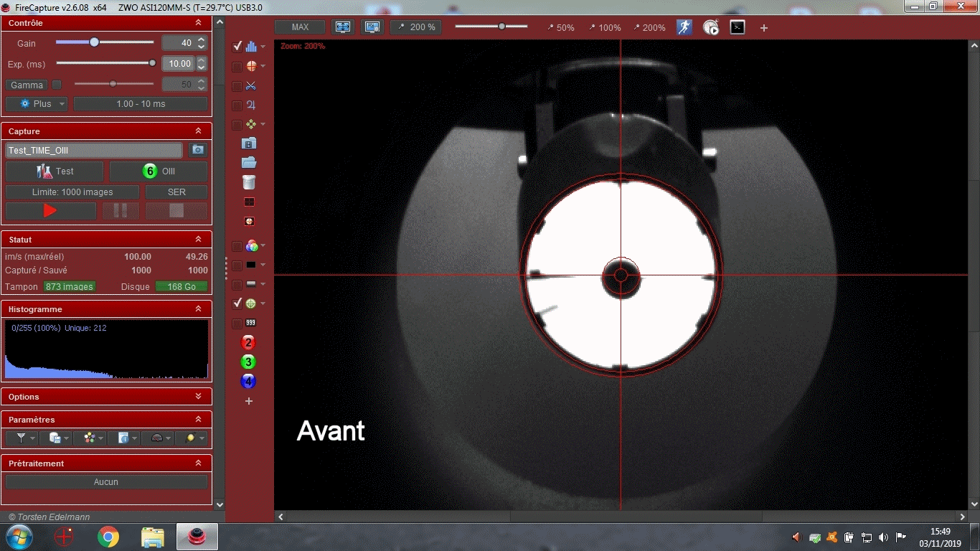
Task: Collapse the Histogramme panel
Action: point(198,309)
